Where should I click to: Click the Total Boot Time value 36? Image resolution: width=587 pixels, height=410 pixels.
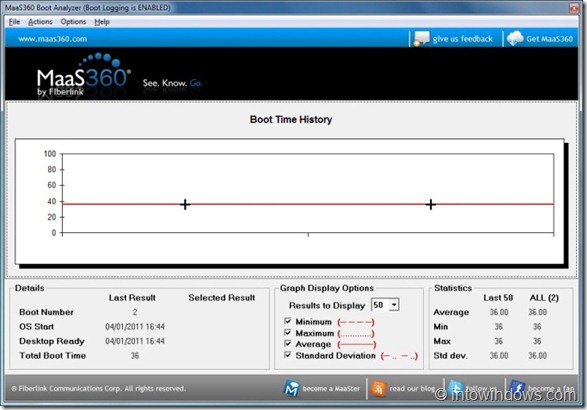[x=135, y=355]
